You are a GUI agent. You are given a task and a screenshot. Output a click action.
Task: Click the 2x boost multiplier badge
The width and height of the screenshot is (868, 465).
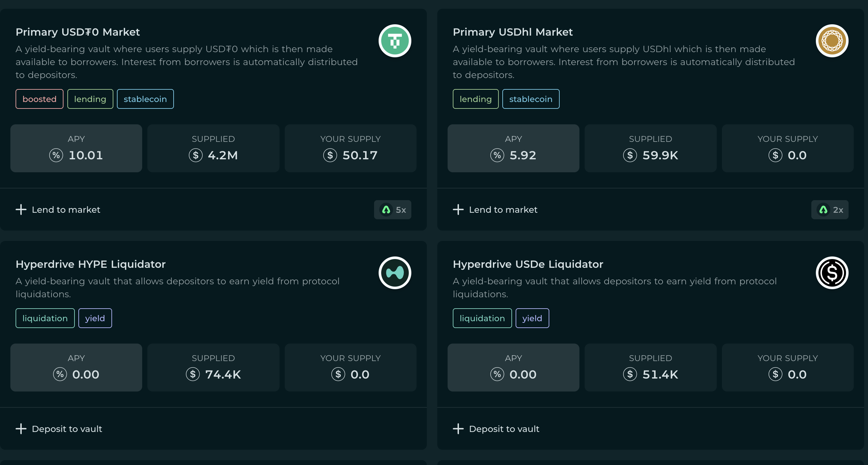[x=829, y=210]
